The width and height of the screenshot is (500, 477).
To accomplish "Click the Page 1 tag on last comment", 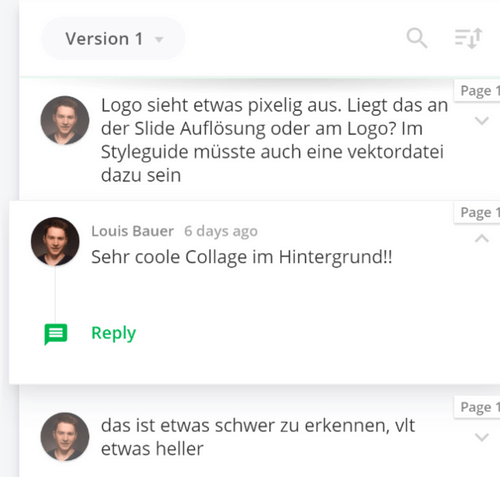I will [477, 407].
